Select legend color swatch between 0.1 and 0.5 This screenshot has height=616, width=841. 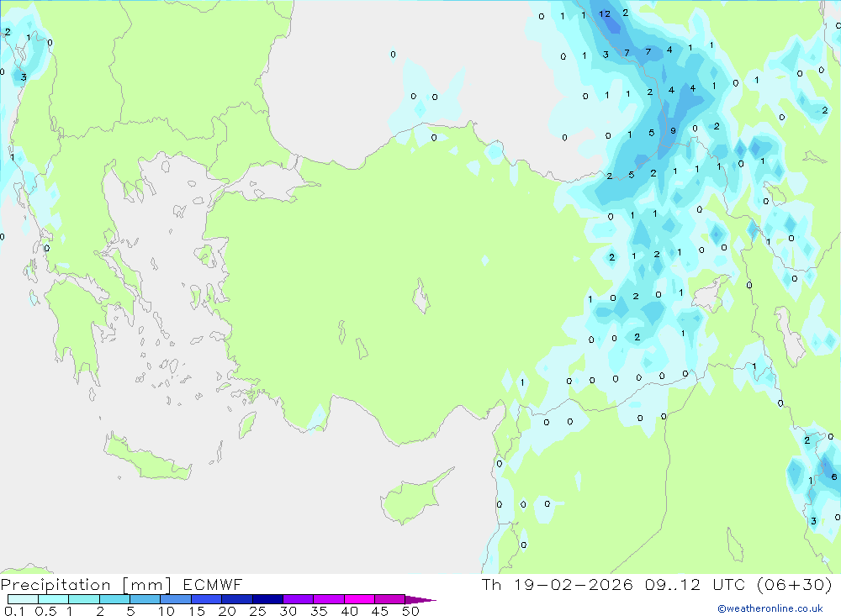(x=23, y=599)
